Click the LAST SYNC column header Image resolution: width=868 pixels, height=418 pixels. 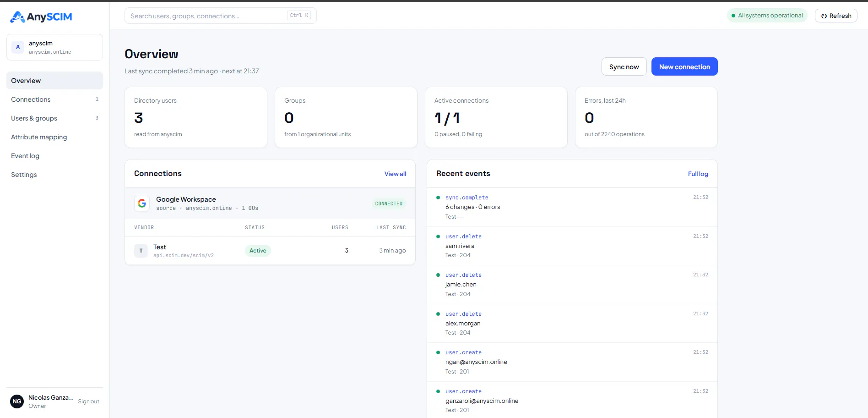click(x=391, y=228)
